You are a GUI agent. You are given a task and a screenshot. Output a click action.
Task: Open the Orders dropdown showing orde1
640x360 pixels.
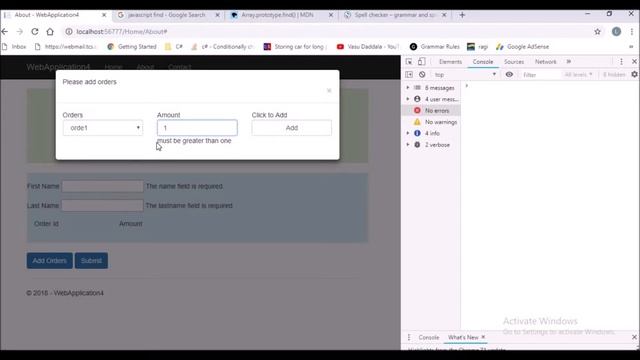(x=103, y=128)
